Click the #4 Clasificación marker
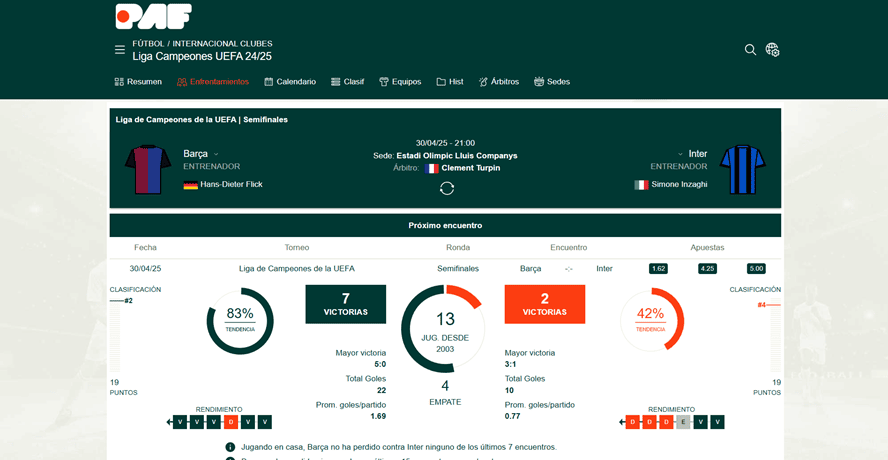Image resolution: width=888 pixels, height=460 pixels. [x=769, y=305]
